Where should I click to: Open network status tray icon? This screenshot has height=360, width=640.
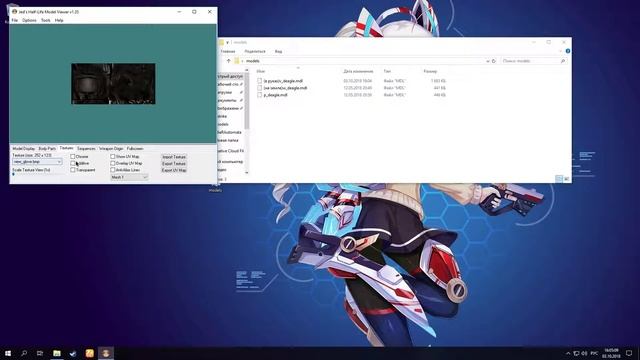pyautogui.click(x=576, y=353)
